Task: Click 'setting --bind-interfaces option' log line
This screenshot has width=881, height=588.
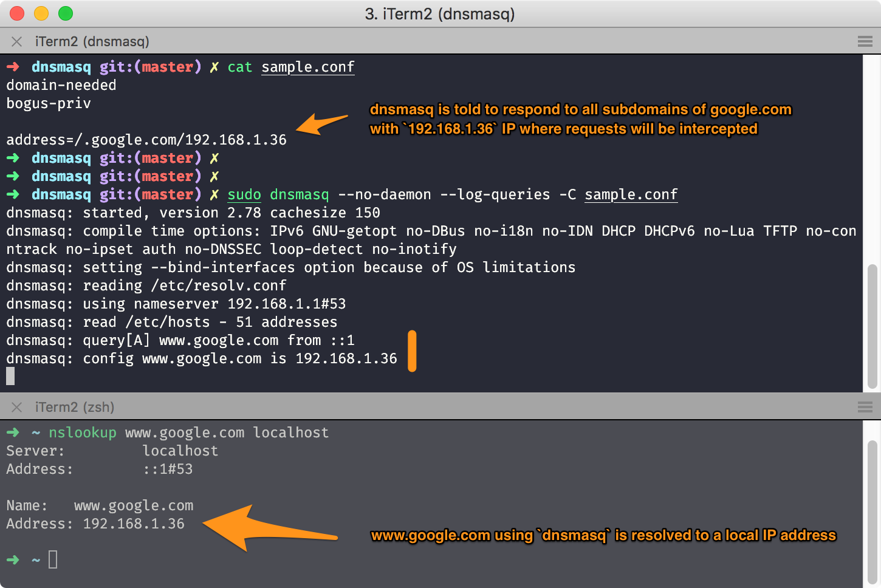Action: coord(290,267)
